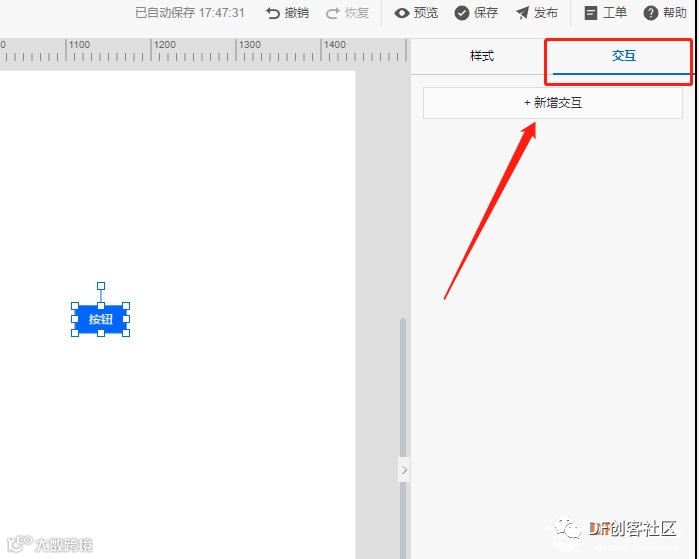This screenshot has height=559, width=699.
Task: Click the 撤销 label
Action: pos(296,13)
